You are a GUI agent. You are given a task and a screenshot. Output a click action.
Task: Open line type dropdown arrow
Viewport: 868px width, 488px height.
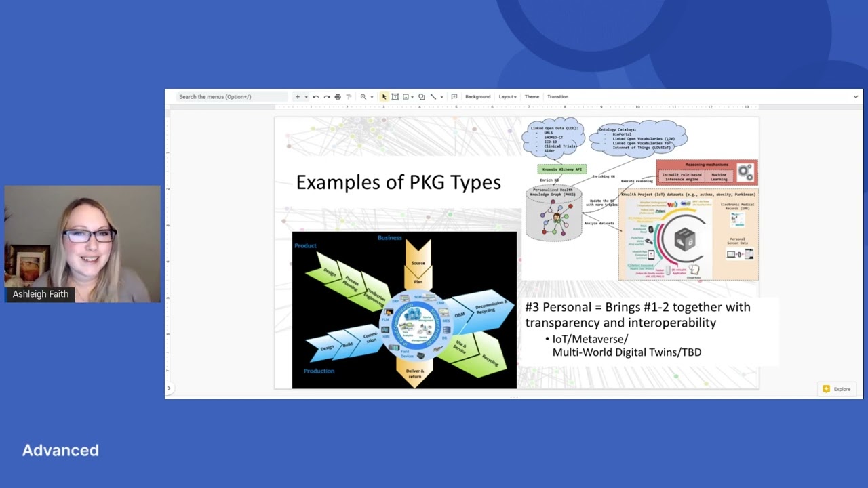(441, 97)
